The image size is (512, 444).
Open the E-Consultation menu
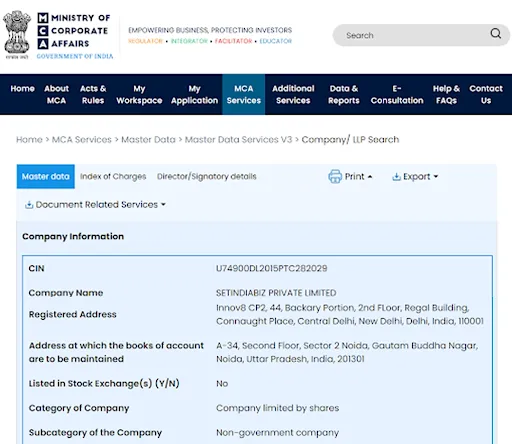[x=397, y=94]
